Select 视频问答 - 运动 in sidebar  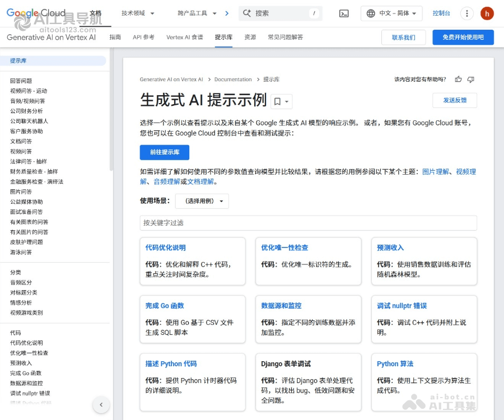point(29,91)
